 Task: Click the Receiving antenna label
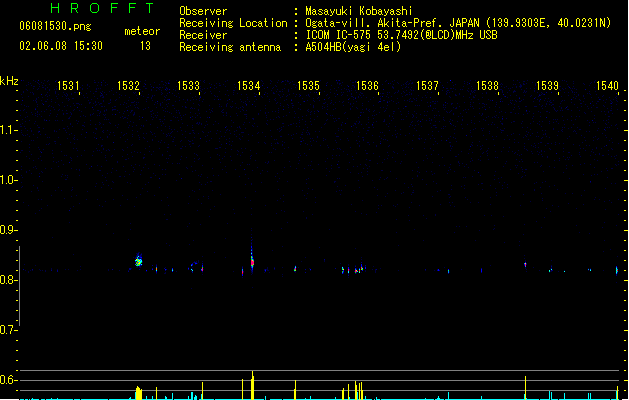[x=230, y=47]
